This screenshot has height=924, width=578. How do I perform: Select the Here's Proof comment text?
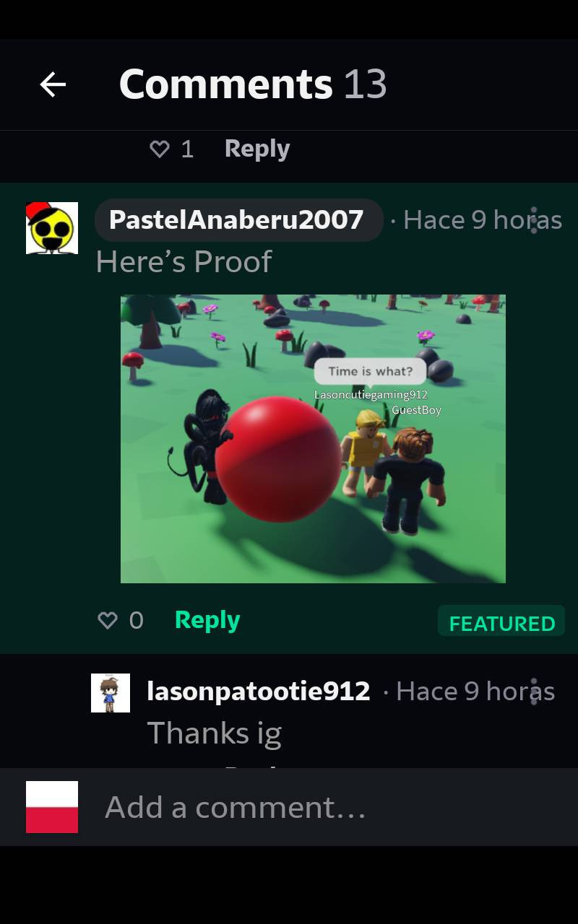(x=184, y=261)
